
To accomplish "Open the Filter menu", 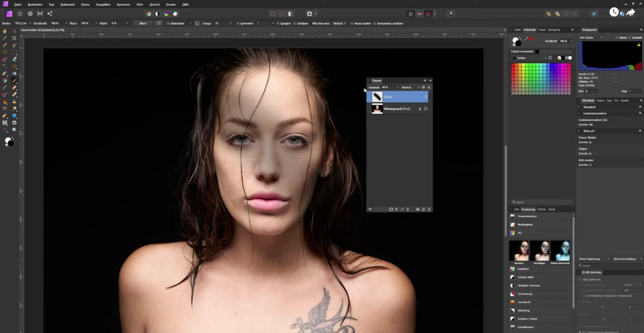I will coord(140,4).
